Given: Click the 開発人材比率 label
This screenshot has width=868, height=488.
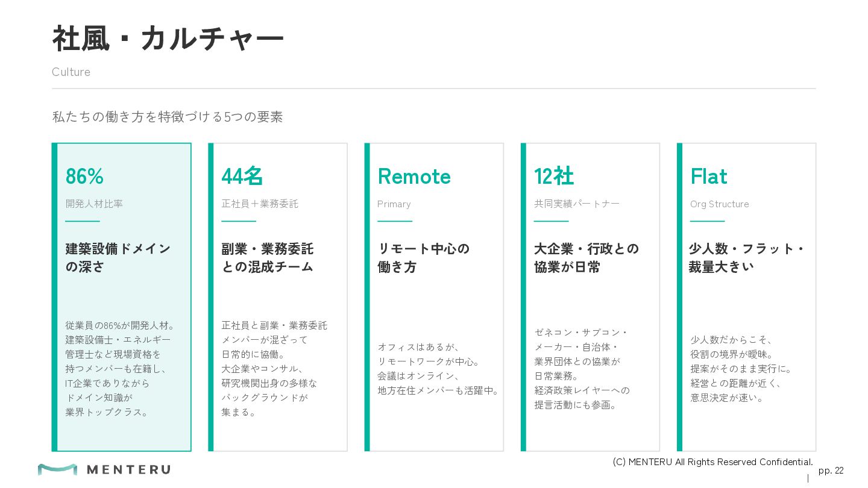Looking at the screenshot, I should [94, 204].
